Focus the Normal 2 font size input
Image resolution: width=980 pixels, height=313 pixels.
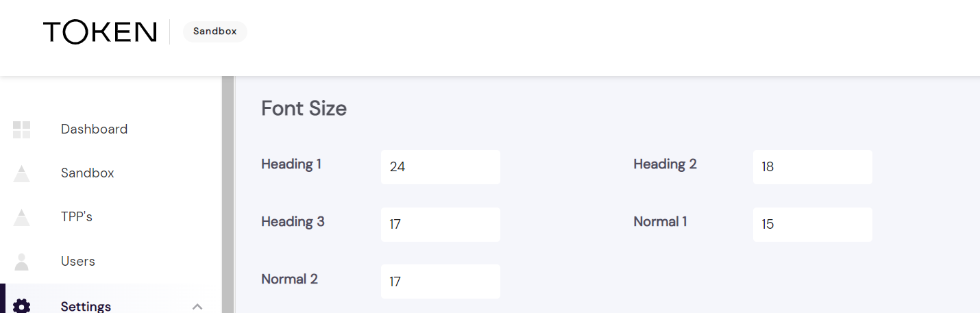point(440,281)
